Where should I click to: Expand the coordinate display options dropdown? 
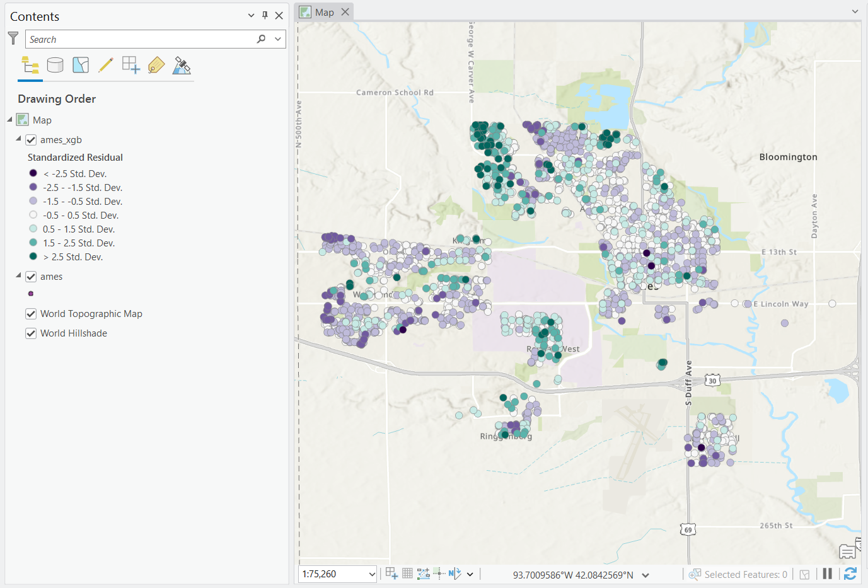pos(645,574)
